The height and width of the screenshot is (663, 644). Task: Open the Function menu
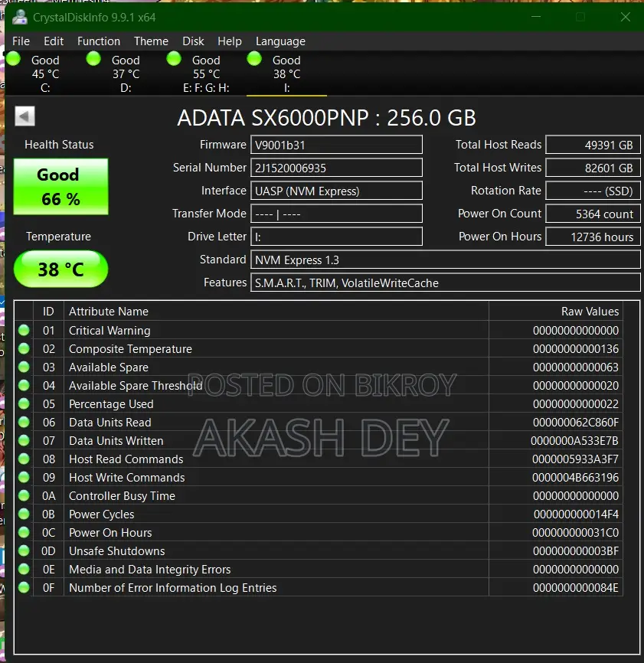click(99, 41)
